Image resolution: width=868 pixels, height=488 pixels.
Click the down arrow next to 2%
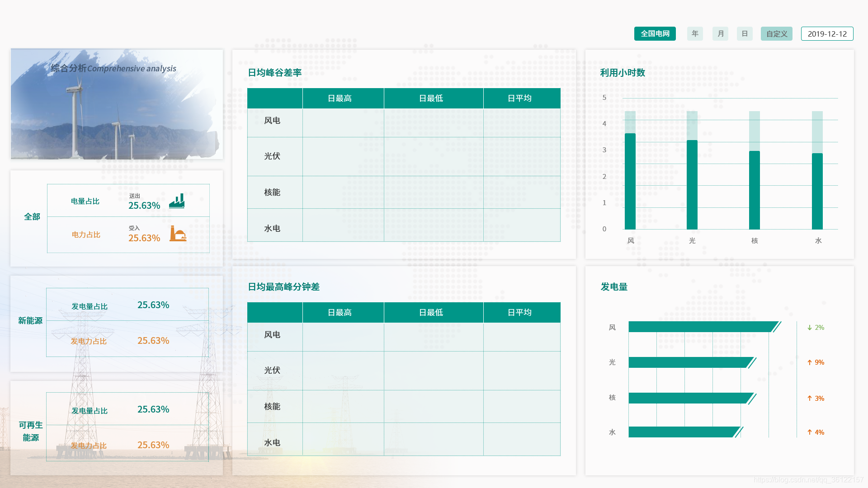click(x=810, y=328)
